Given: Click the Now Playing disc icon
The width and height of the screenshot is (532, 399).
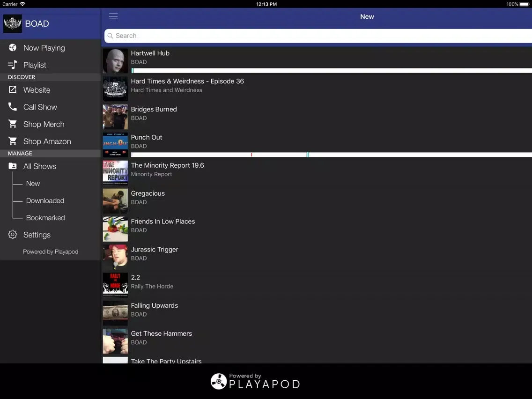Looking at the screenshot, I should click(x=13, y=47).
